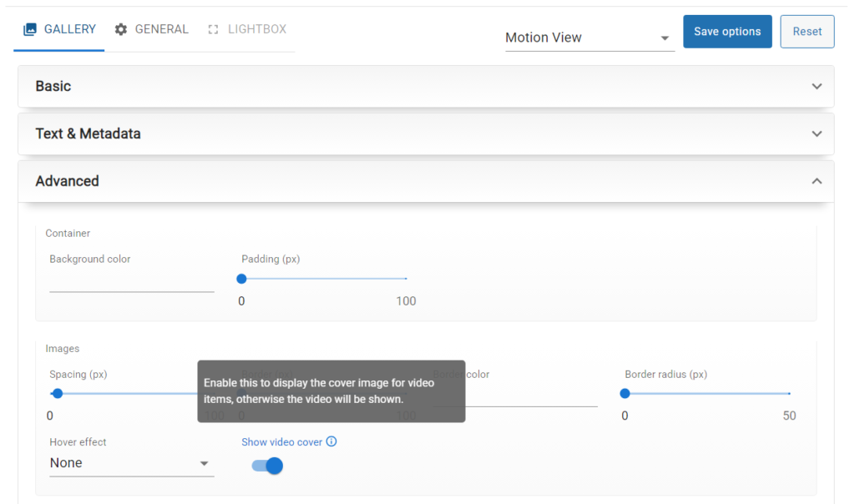Screen dimensions: 855x504
Task: Click the Save options button
Action: [x=727, y=32]
